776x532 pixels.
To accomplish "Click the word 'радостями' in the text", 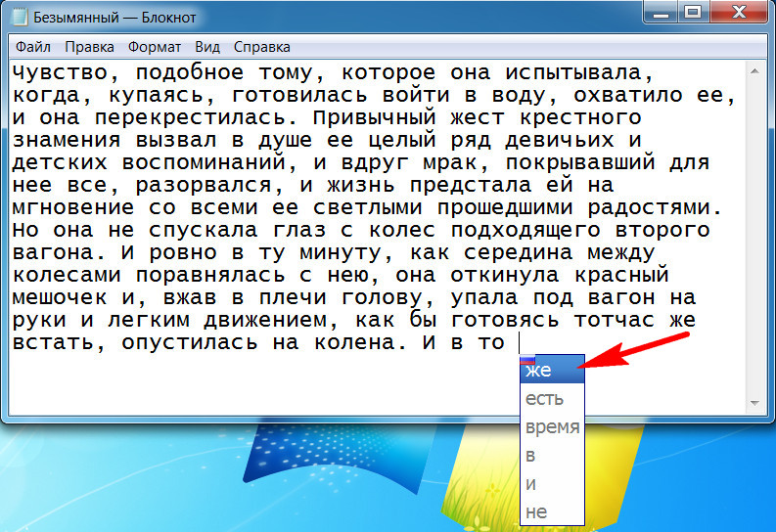I will pyautogui.click(x=650, y=208).
